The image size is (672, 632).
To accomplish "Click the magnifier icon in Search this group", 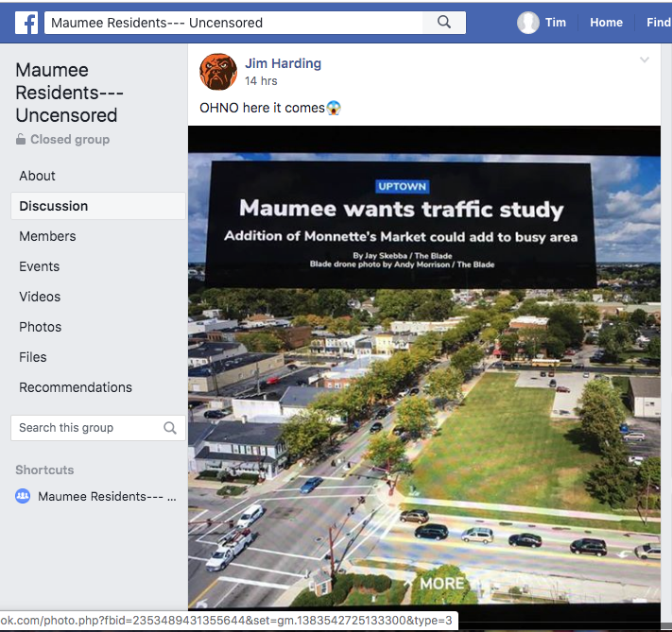I will click(170, 428).
